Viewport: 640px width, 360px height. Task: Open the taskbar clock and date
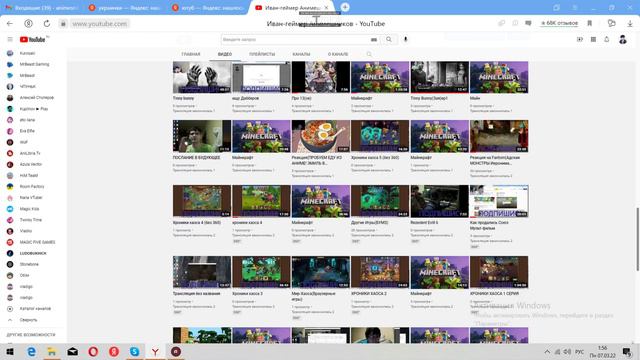click(x=602, y=351)
